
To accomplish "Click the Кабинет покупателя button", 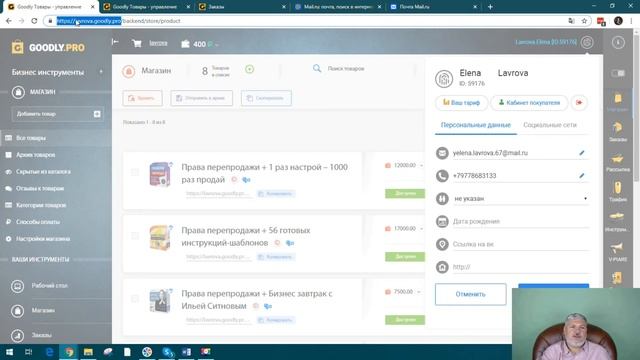I will (529, 102).
